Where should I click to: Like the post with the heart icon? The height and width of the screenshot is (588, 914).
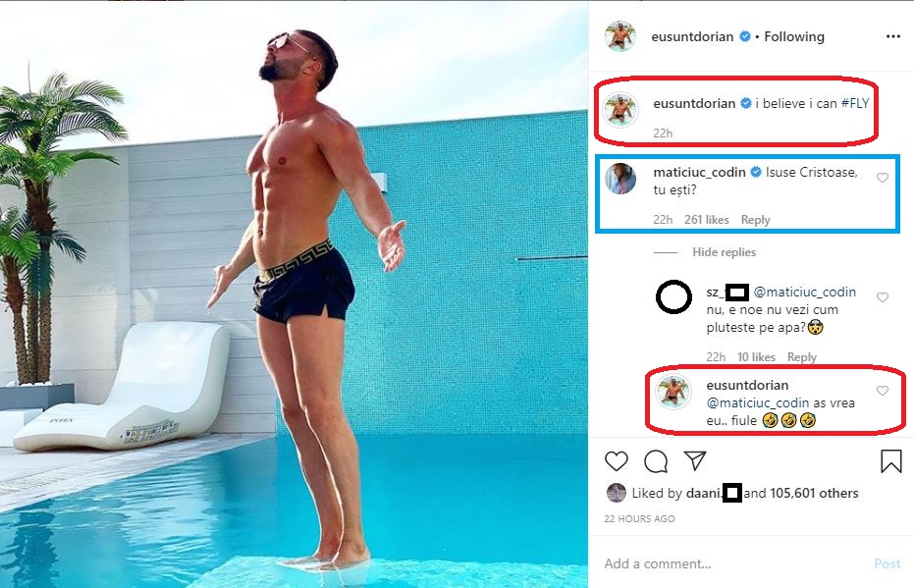click(x=617, y=461)
